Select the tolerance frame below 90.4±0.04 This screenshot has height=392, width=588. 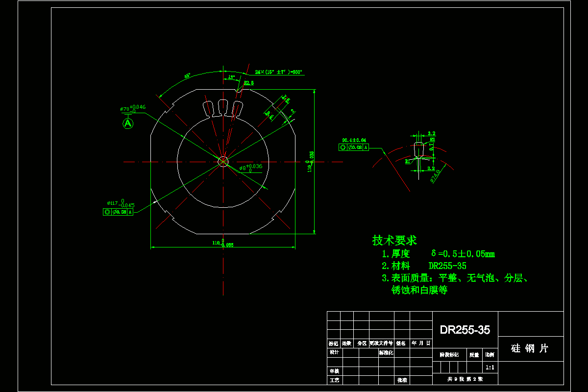[x=354, y=147]
